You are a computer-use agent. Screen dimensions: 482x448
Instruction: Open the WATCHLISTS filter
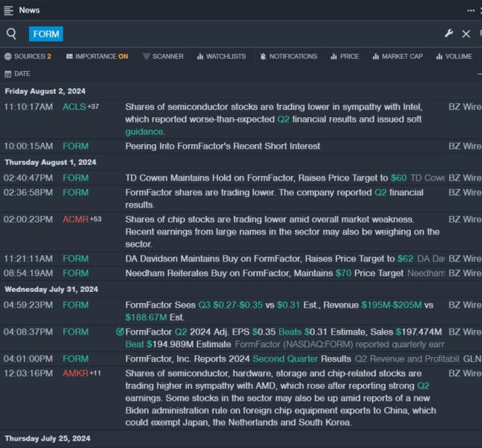click(221, 57)
